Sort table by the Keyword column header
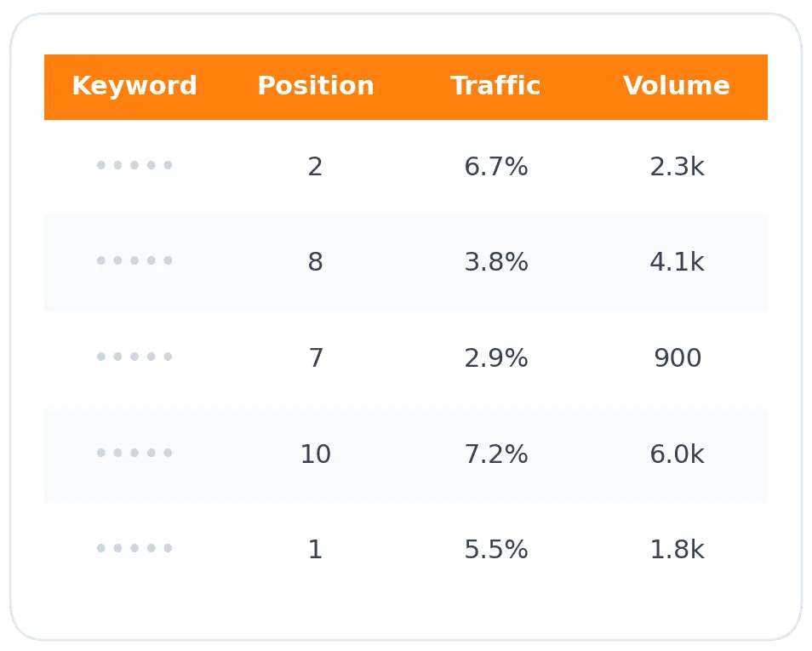Screen dimensions: 812x651 [134, 87]
